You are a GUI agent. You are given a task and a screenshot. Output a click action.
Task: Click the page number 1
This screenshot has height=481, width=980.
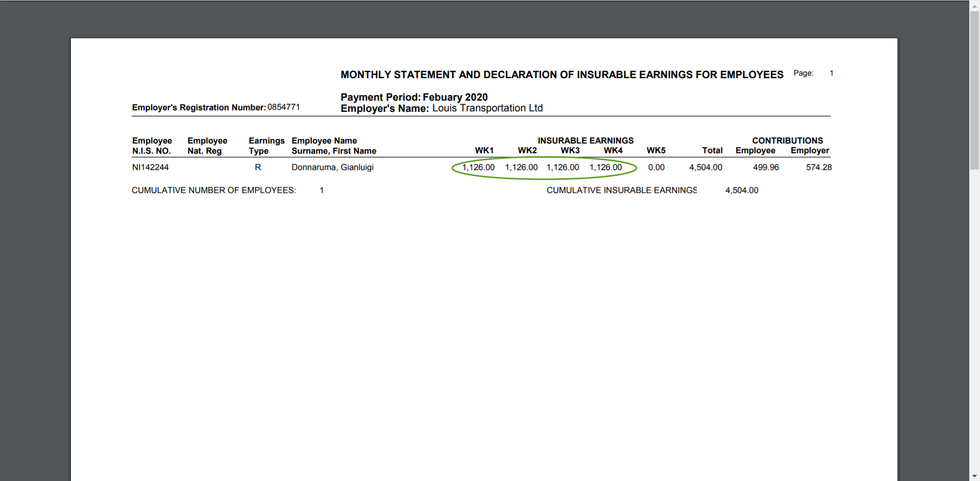[831, 73]
